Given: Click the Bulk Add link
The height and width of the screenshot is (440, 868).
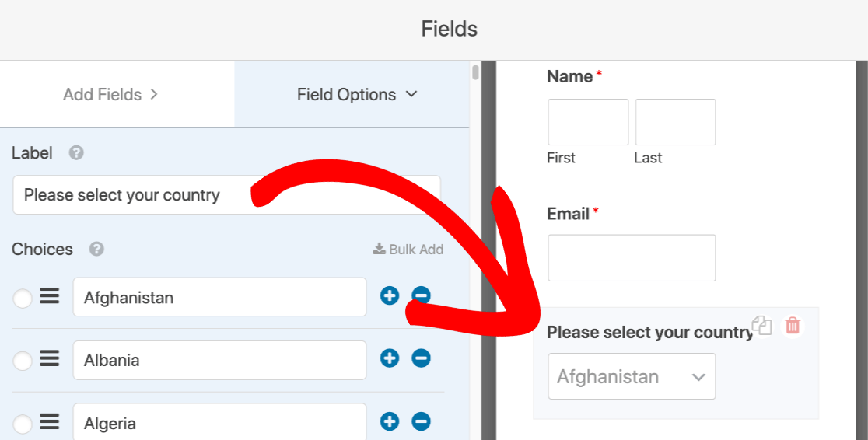Looking at the screenshot, I should [x=408, y=250].
